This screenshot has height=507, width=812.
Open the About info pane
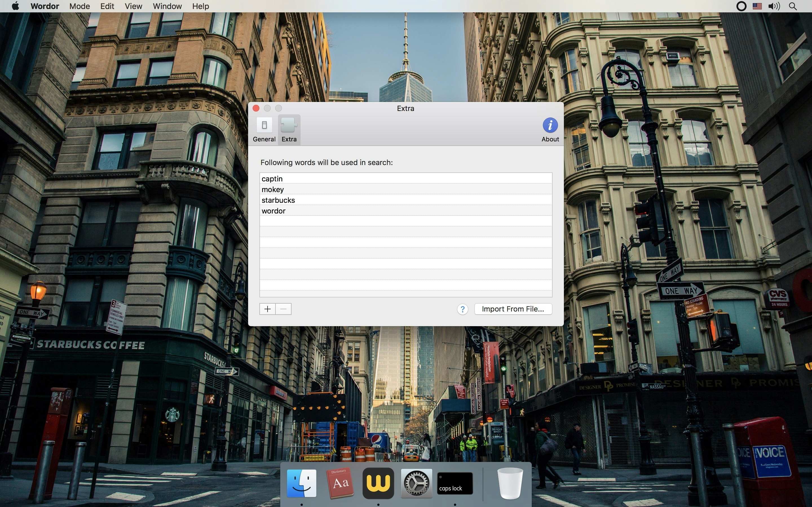pyautogui.click(x=550, y=130)
